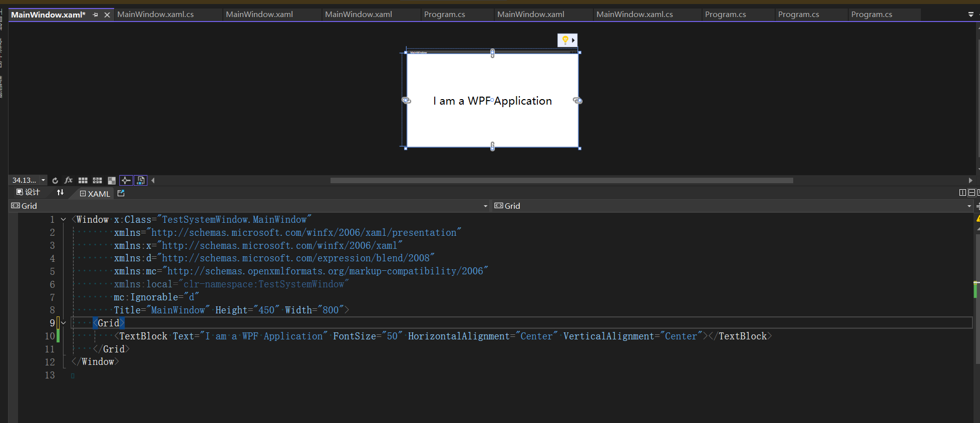The image size is (980, 423).
Task: Toggle the snap grid display icon
Action: [x=83, y=181]
